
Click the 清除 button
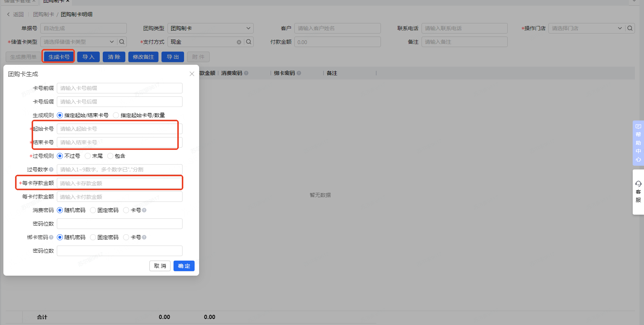tap(114, 57)
